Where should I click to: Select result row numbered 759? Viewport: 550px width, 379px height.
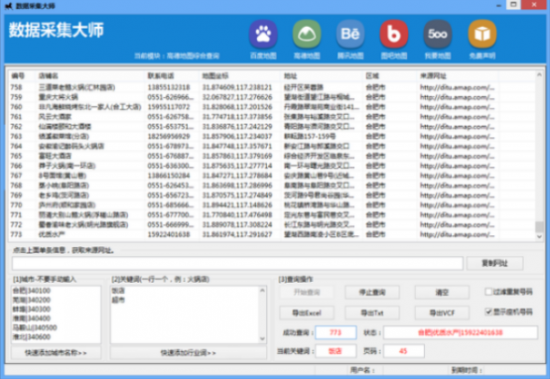pos(272,97)
